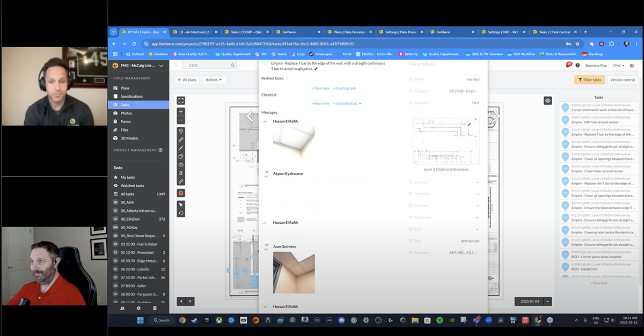Open task #1097 Empire- infill hole around sensor
The image size is (644, 336).
pos(598,120)
